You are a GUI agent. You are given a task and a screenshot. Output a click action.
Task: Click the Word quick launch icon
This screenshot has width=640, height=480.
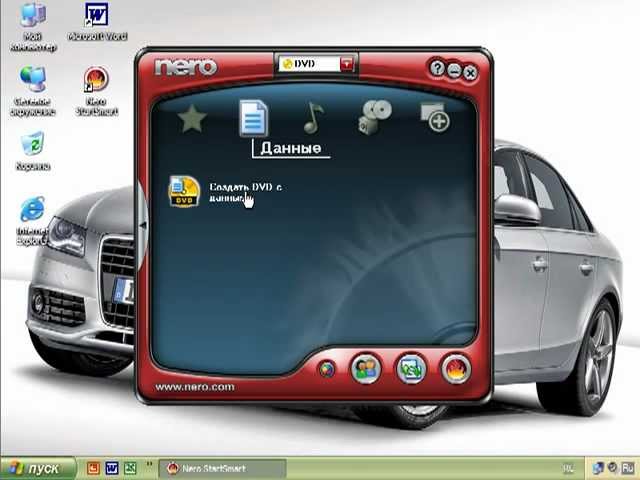coord(112,468)
